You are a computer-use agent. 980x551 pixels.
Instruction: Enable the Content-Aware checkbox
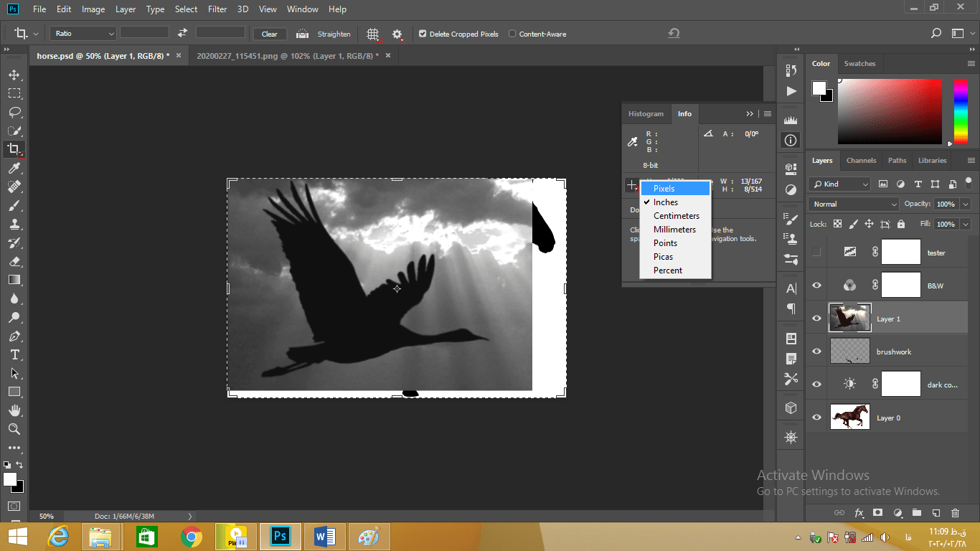512,34
